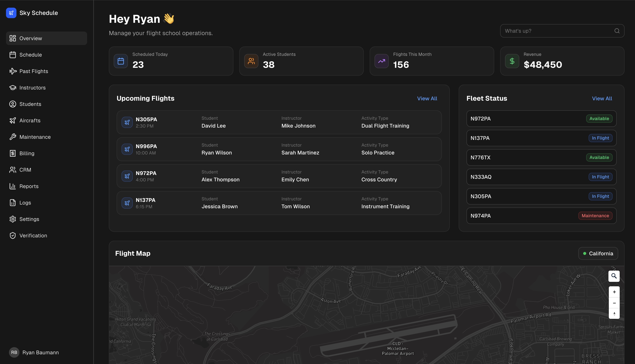Screen dimensions: 635x364
Task: Click plane icon of N305PA flight
Action: tap(127, 122)
